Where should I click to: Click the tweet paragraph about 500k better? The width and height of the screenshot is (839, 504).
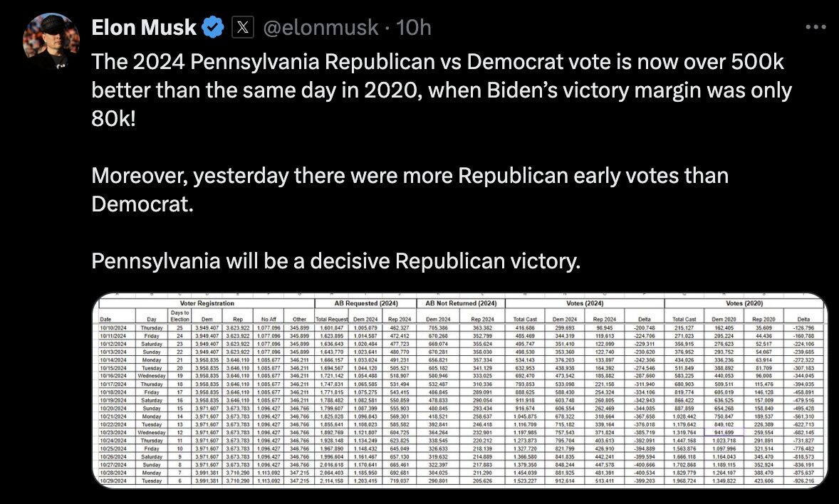442,90
